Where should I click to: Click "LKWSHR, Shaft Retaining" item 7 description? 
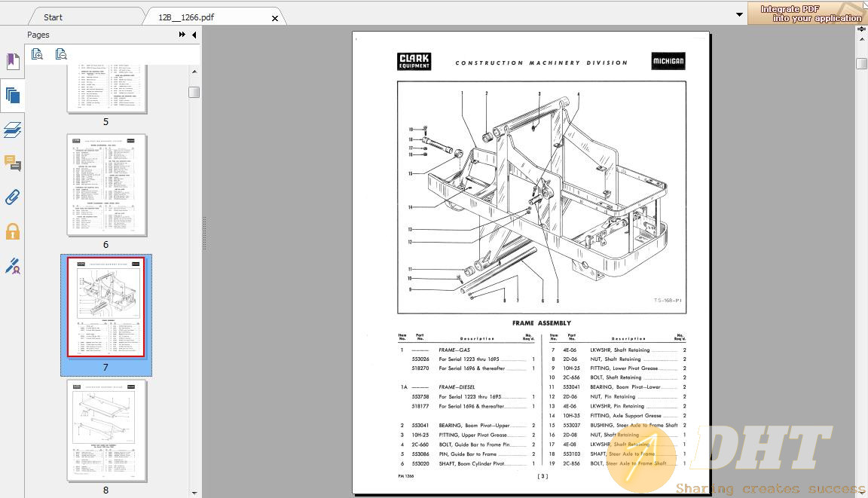pos(620,350)
